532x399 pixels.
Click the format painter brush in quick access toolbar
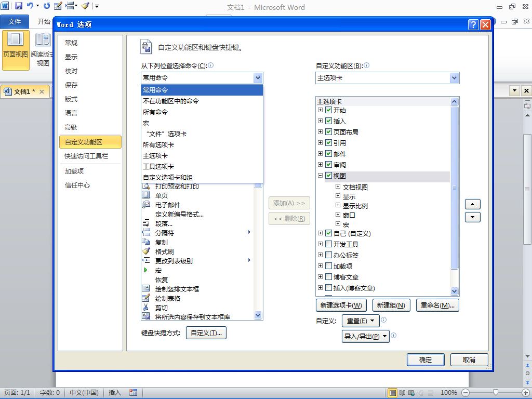[x=85, y=6]
